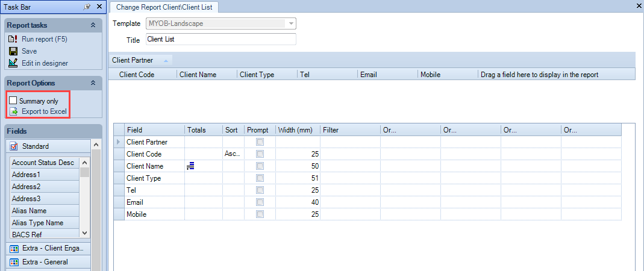Toggle Client Partner group sort arrow
This screenshot has width=644, height=271.
tap(166, 60)
